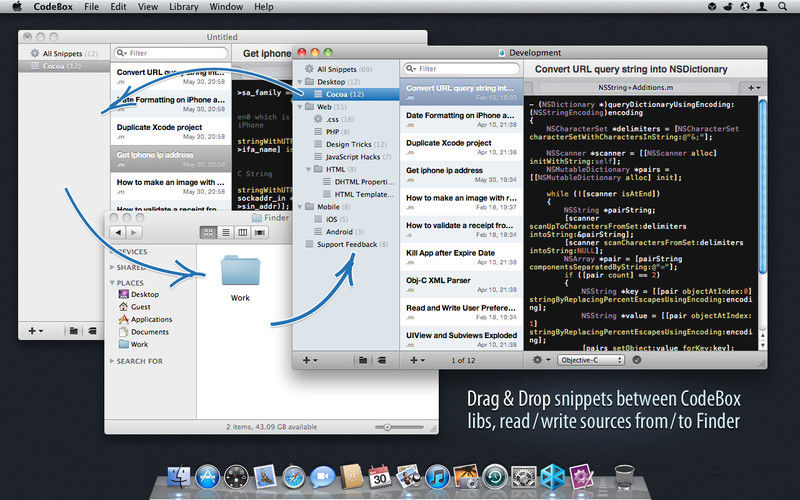Open the Window menu
This screenshot has width=800, height=500.
tap(226, 7)
